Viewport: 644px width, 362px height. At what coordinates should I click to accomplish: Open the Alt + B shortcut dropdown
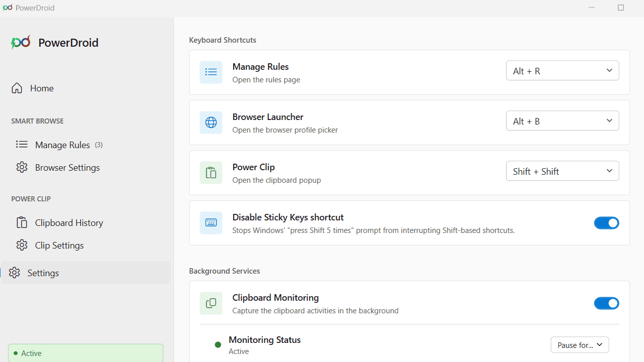[563, 121]
